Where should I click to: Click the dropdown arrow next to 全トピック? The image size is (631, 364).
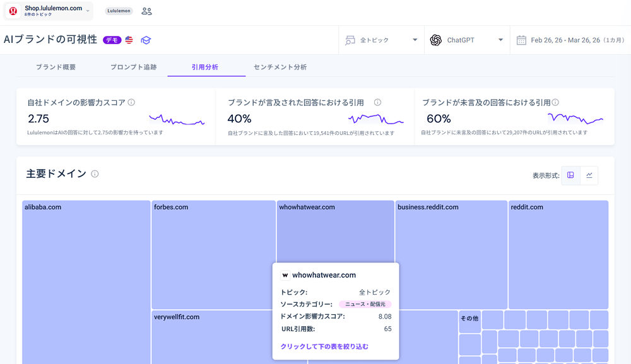pyautogui.click(x=415, y=40)
